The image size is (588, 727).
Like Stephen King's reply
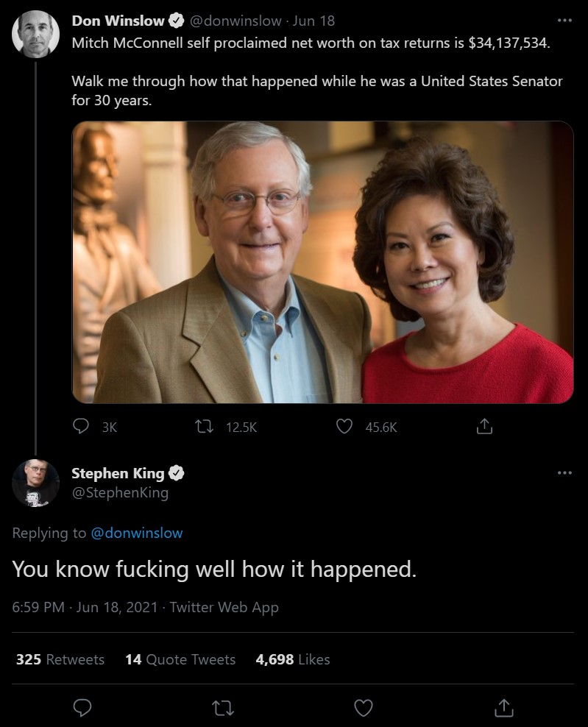(x=364, y=707)
